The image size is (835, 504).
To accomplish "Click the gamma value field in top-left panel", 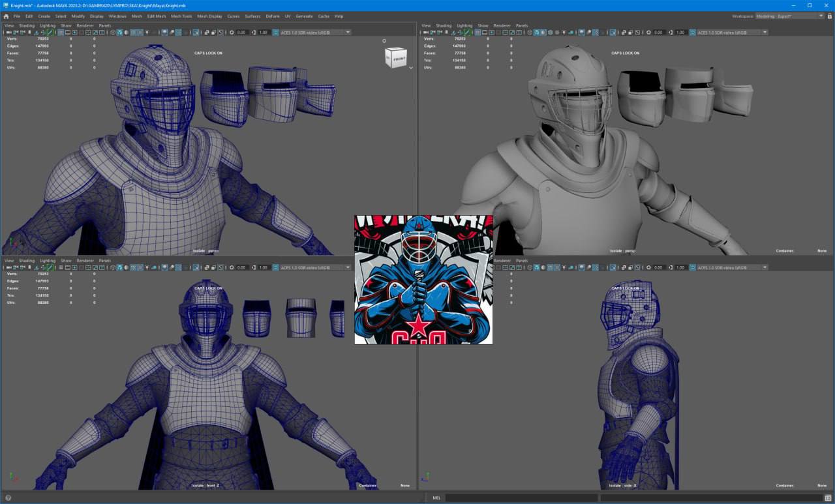I will coord(264,32).
